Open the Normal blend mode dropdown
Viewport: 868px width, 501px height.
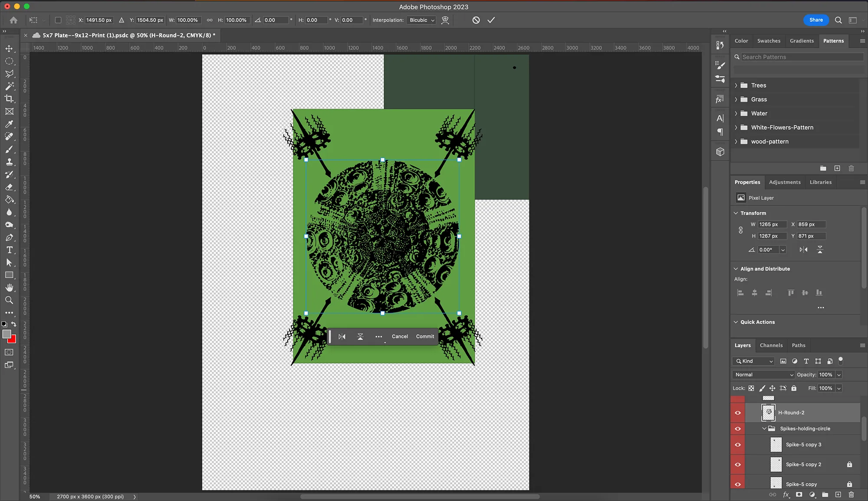[764, 375]
